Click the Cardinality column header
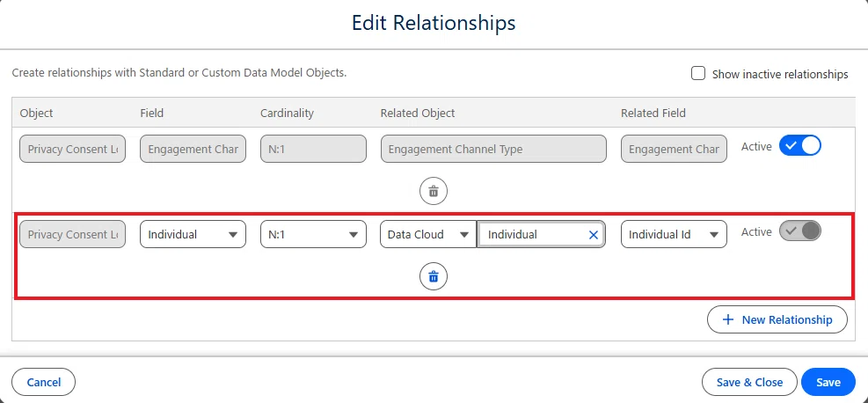Viewport: 868px width, 403px height. [287, 113]
